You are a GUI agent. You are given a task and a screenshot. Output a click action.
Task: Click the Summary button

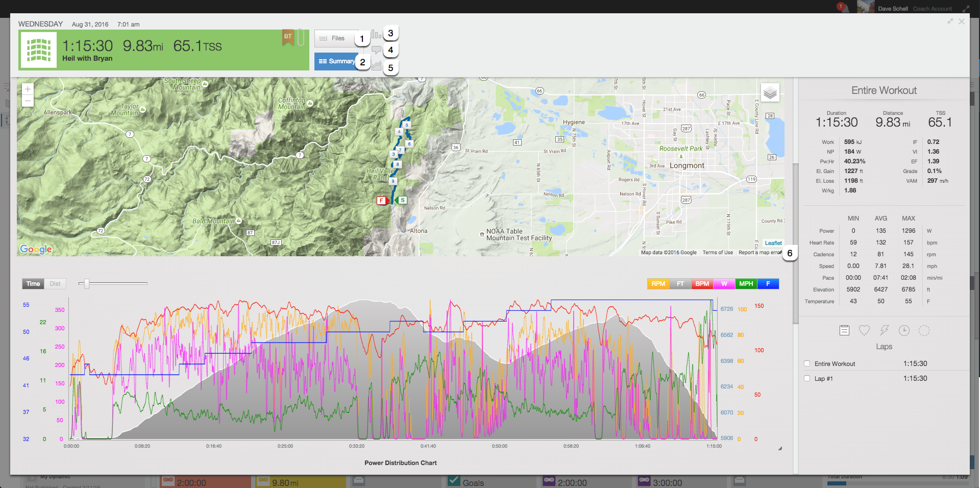coord(336,61)
